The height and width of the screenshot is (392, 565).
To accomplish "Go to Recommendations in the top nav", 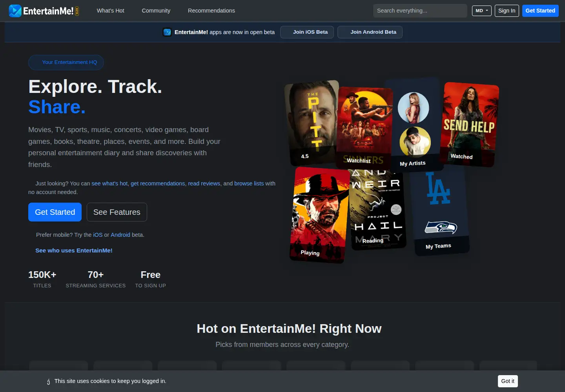I will 211,11.
